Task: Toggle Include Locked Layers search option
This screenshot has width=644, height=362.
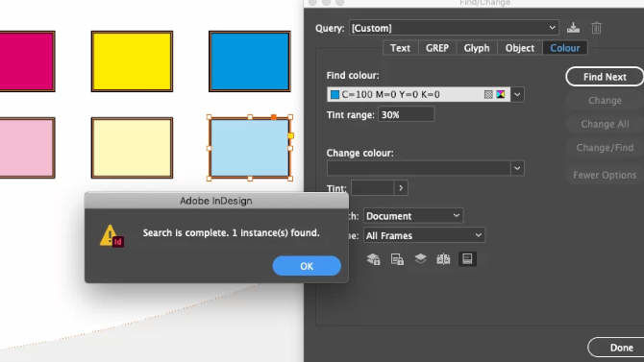Action: click(373, 259)
